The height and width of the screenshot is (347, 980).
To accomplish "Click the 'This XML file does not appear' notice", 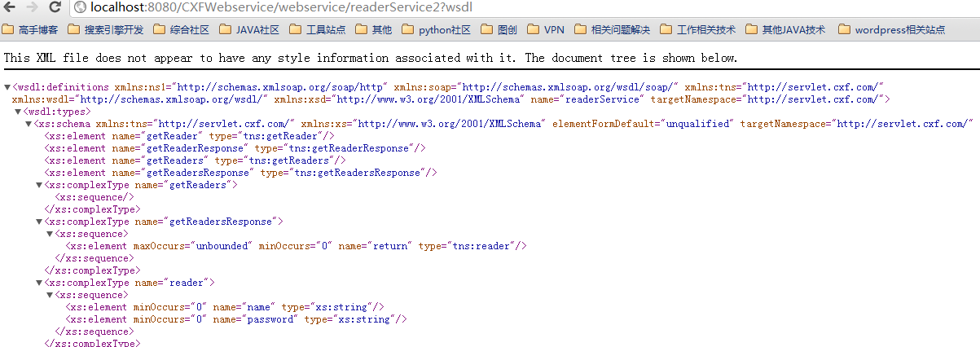I will pyautogui.click(x=371, y=59).
